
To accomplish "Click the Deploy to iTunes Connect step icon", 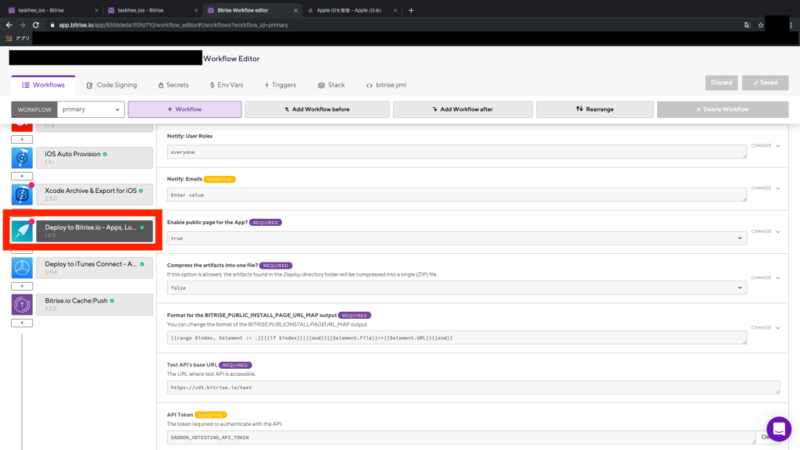I will (x=22, y=268).
